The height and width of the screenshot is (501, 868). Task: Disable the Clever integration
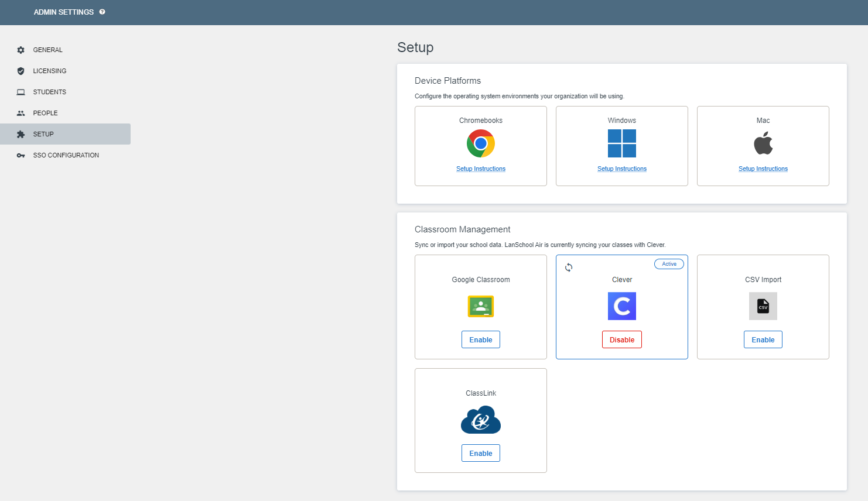coord(622,339)
